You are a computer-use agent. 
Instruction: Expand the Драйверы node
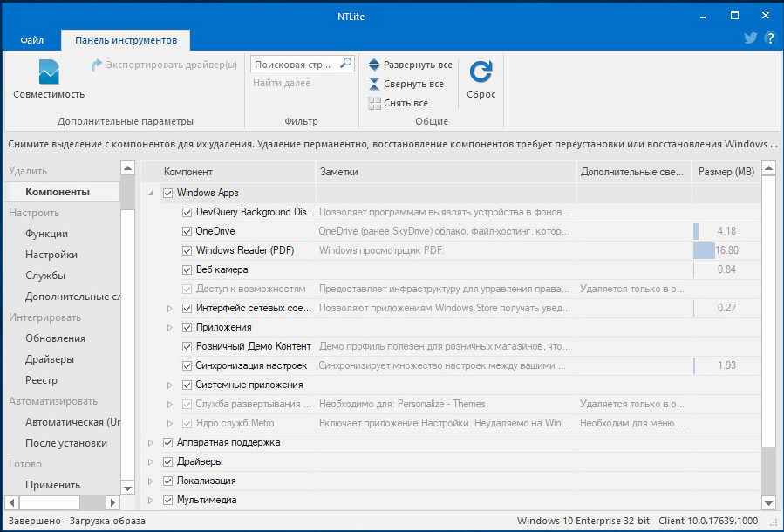(x=151, y=462)
